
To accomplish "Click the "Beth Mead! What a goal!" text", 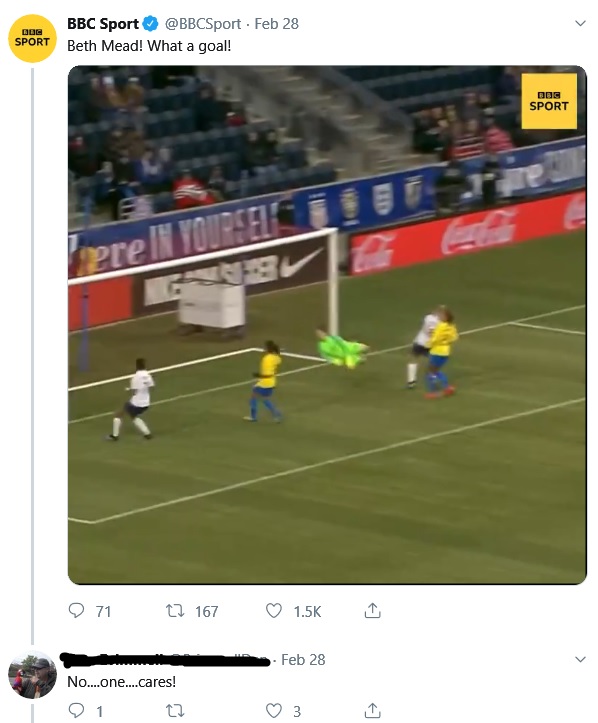I will (x=149, y=46).
